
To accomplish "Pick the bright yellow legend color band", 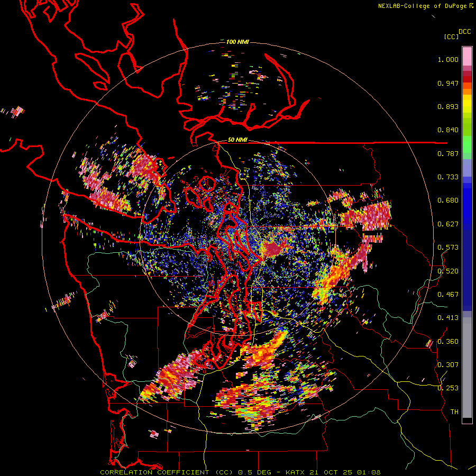I will [x=467, y=104].
